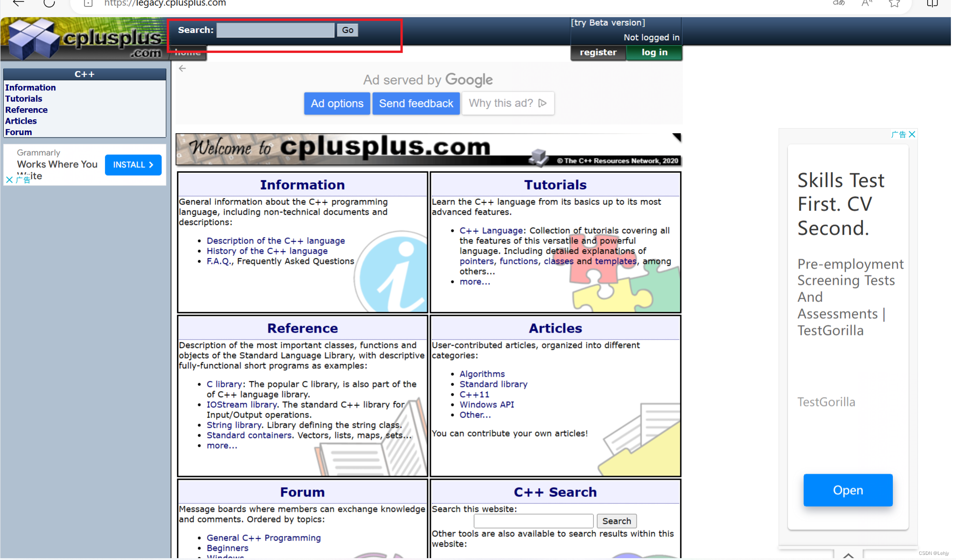Open the Beginners forum link

tap(228, 548)
